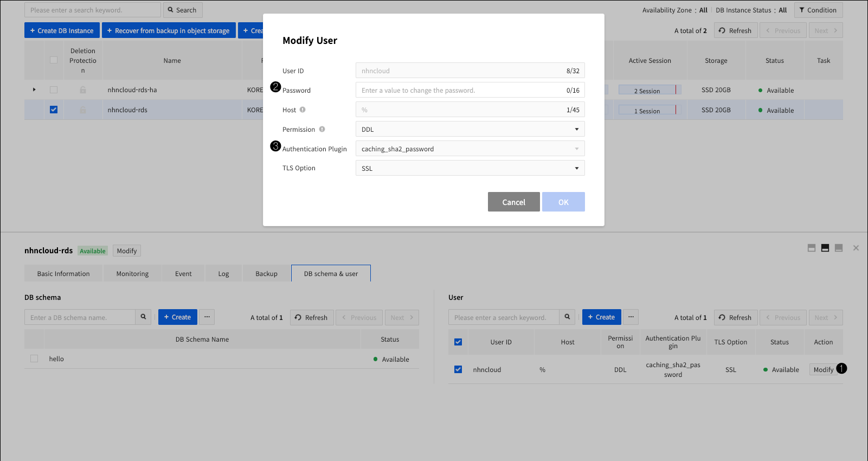Uncheck the nhncloud-rds instance checkbox
868x461 pixels.
[54, 110]
